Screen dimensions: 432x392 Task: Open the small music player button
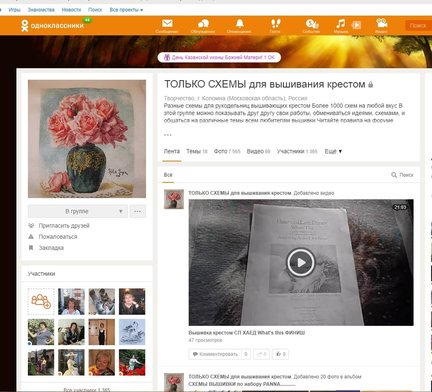[356, 25]
